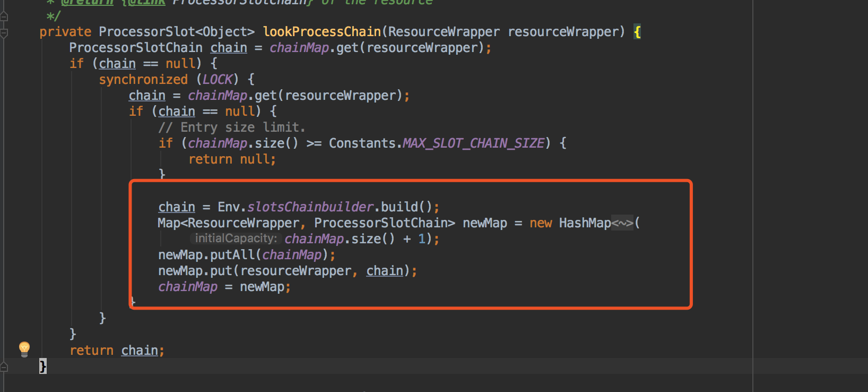868x392 pixels.
Task: Click ProcessorSlotChain type in the declaration line
Action: pos(136,48)
